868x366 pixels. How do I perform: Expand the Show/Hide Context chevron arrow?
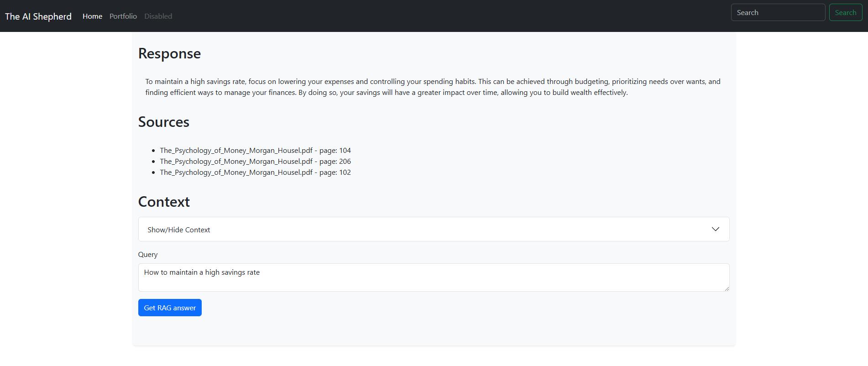click(x=715, y=229)
